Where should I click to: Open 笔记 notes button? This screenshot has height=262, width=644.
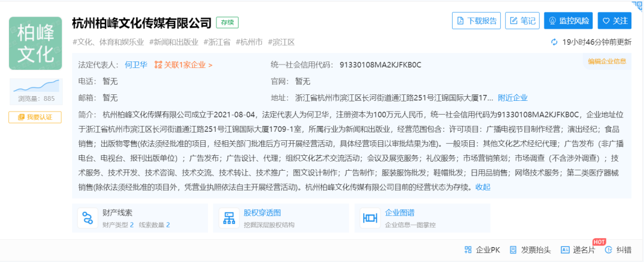click(522, 21)
